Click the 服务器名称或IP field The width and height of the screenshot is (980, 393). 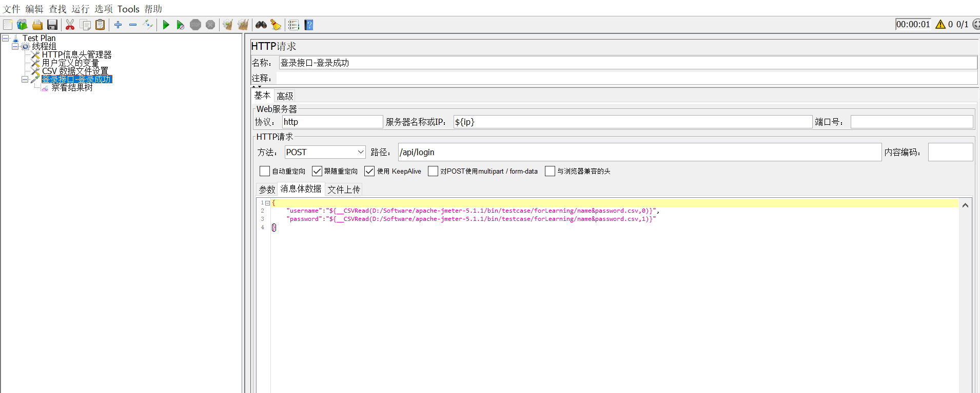click(x=633, y=122)
